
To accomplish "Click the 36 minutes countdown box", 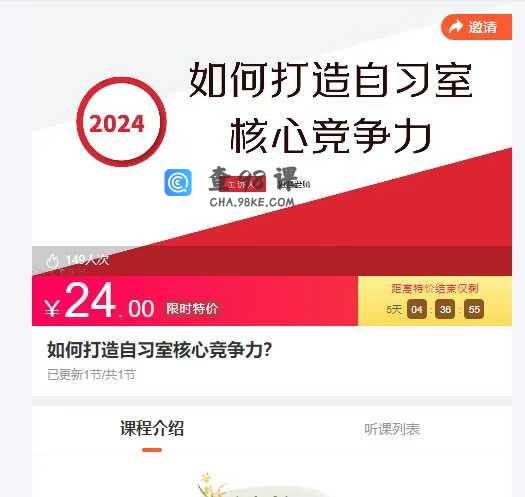I will 445,309.
